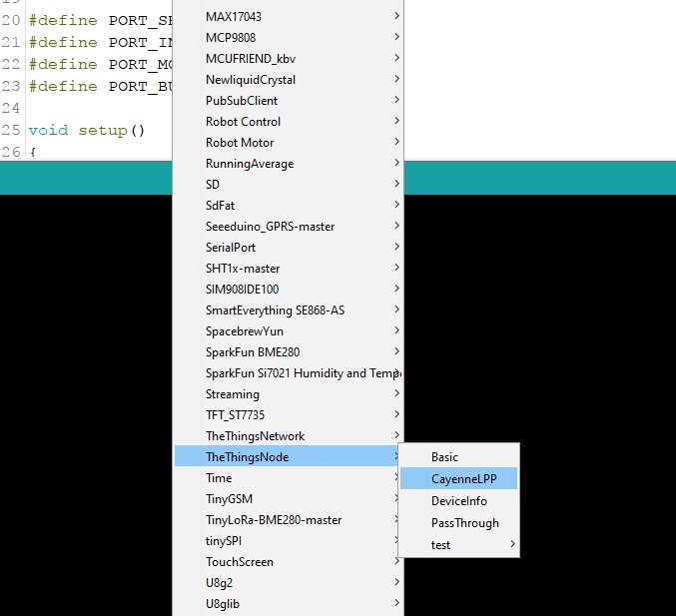Image resolution: width=676 pixels, height=616 pixels.
Task: Open SIM908IDE100 submenu
Action: (288, 290)
